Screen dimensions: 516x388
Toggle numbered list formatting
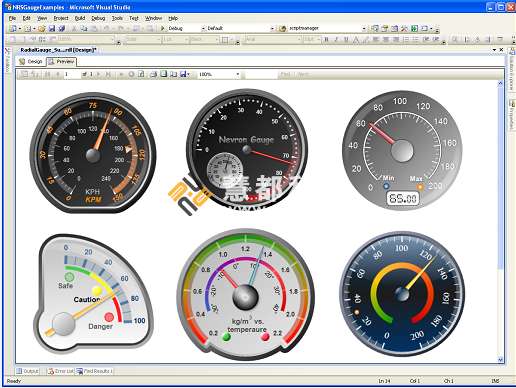pos(406,39)
